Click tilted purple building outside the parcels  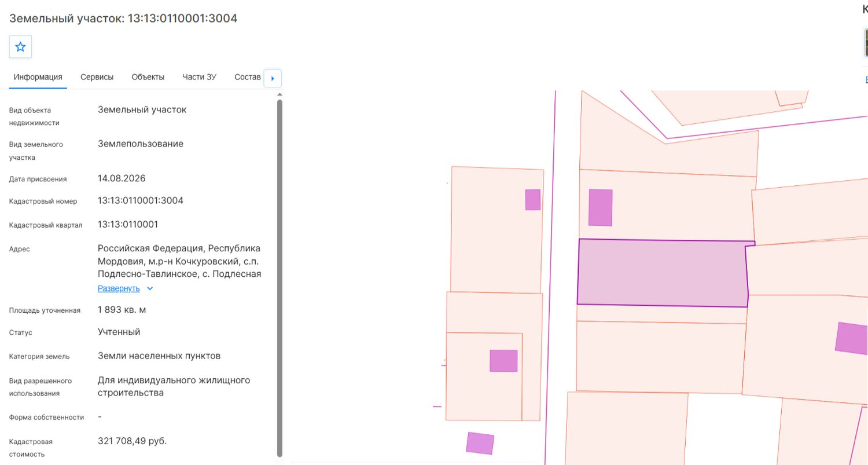tap(480, 443)
